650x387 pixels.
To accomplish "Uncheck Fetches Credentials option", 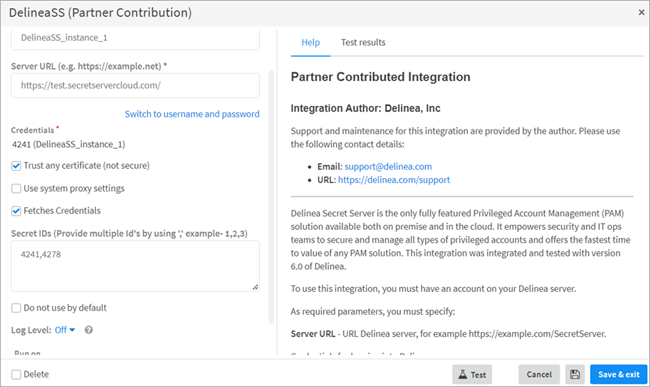I will click(x=16, y=211).
